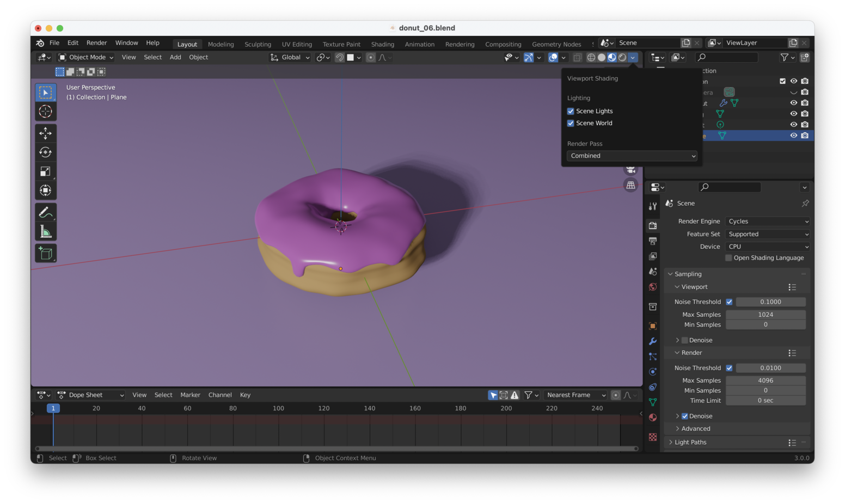Select the Add Cube tool
The width and height of the screenshot is (845, 504).
[46, 253]
